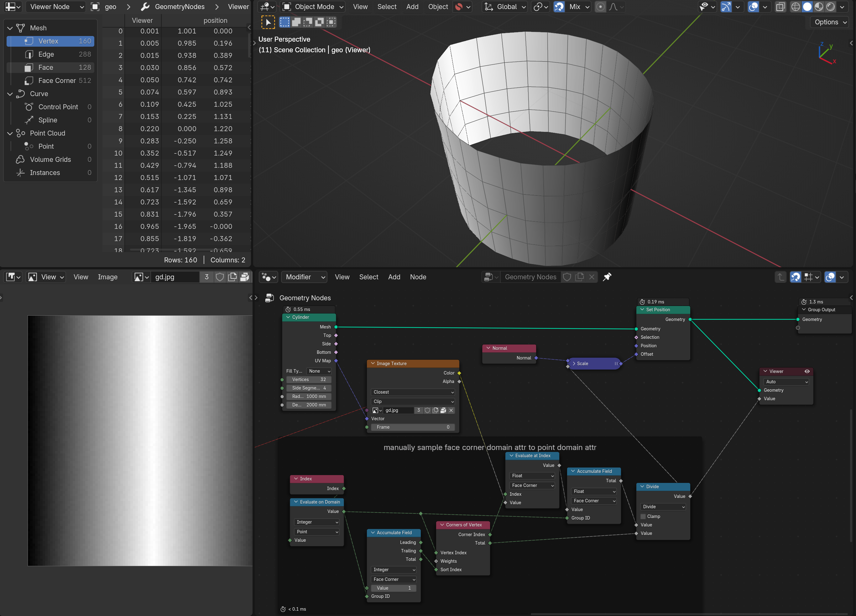This screenshot has width=856, height=616.
Task: Open the Image menu in image editor
Action: [107, 277]
